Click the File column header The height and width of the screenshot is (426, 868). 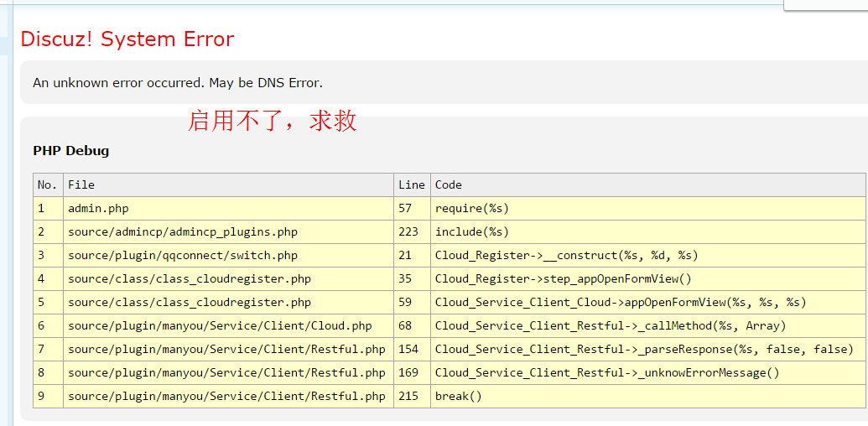[81, 184]
